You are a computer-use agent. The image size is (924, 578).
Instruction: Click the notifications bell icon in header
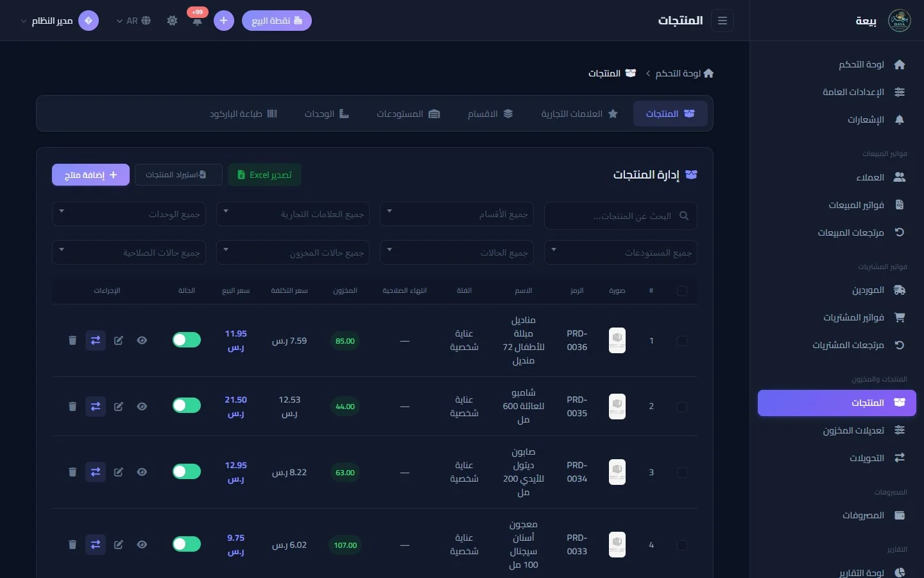197,21
